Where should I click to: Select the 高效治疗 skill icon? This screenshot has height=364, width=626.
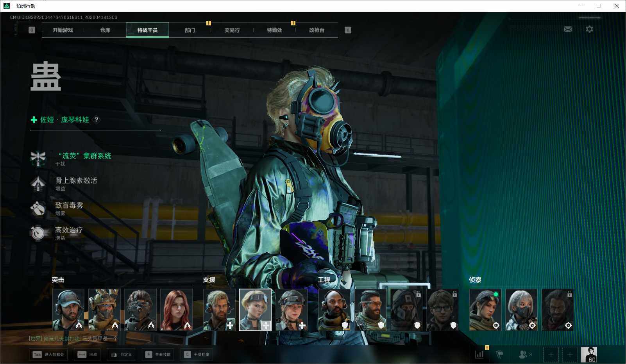38,233
